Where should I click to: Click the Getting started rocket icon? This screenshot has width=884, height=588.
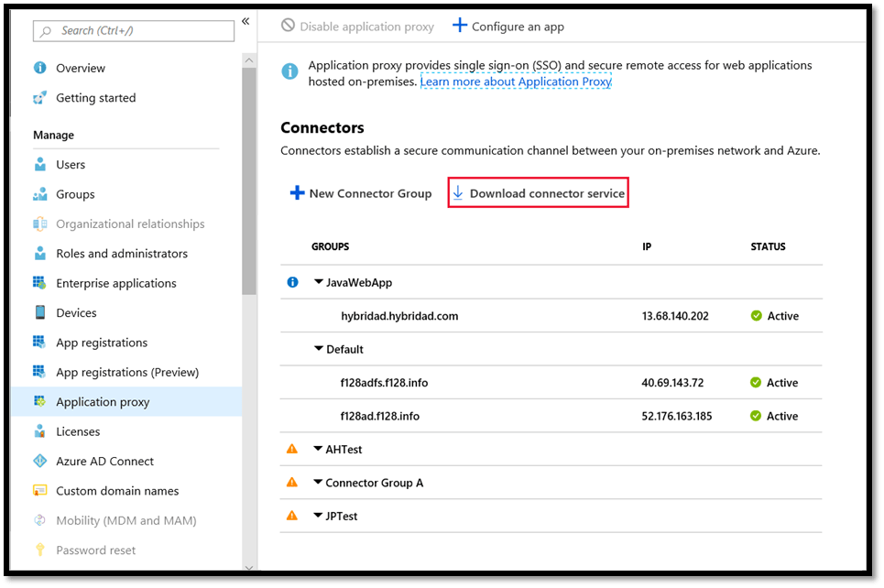click(x=40, y=97)
